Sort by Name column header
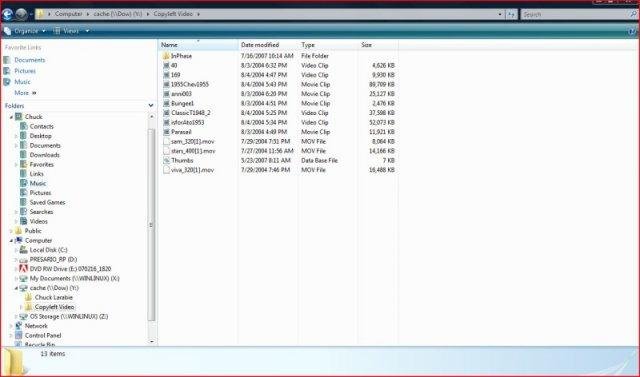Viewport: 640px width, 377px height. pyautogui.click(x=198, y=45)
